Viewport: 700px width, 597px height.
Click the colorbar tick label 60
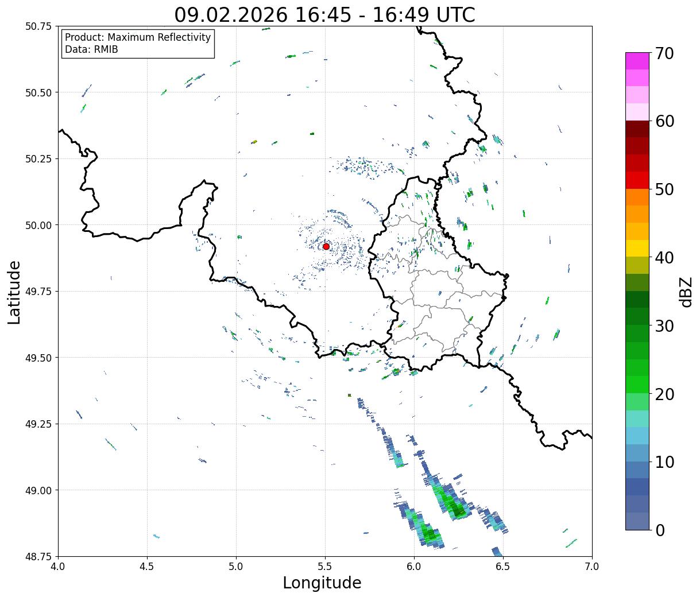point(664,121)
